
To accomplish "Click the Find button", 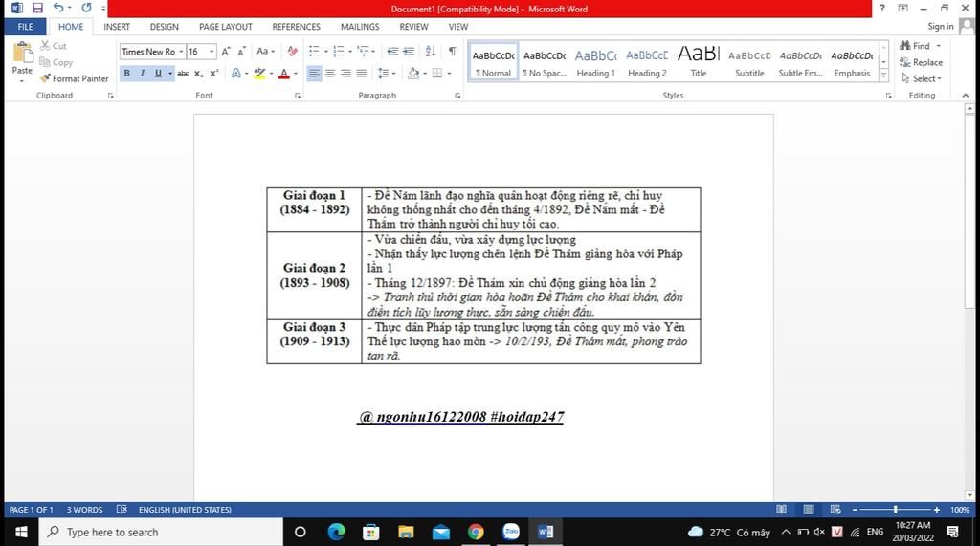I will [x=920, y=46].
